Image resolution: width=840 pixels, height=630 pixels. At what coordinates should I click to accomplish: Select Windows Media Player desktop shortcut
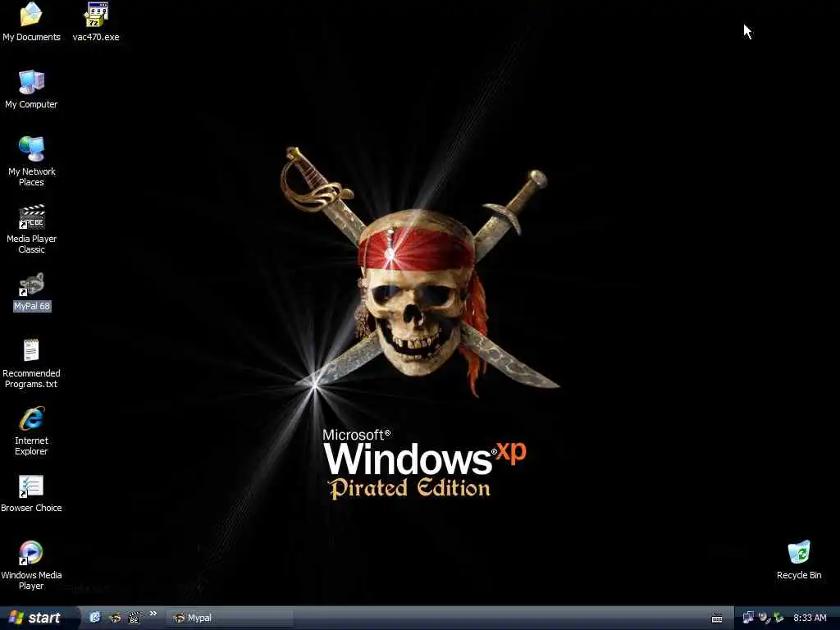(32, 553)
